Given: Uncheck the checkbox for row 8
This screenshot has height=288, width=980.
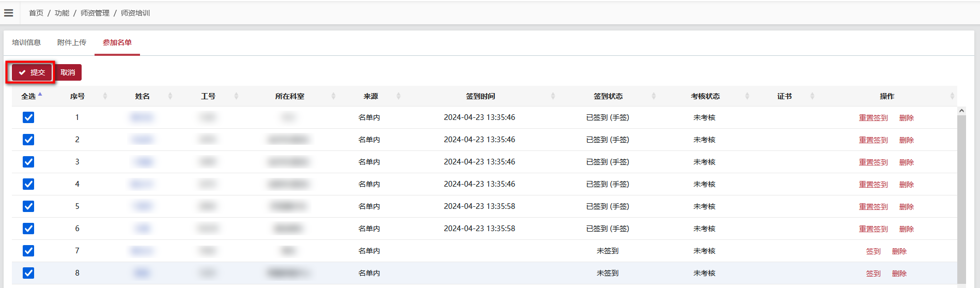Looking at the screenshot, I should [28, 273].
